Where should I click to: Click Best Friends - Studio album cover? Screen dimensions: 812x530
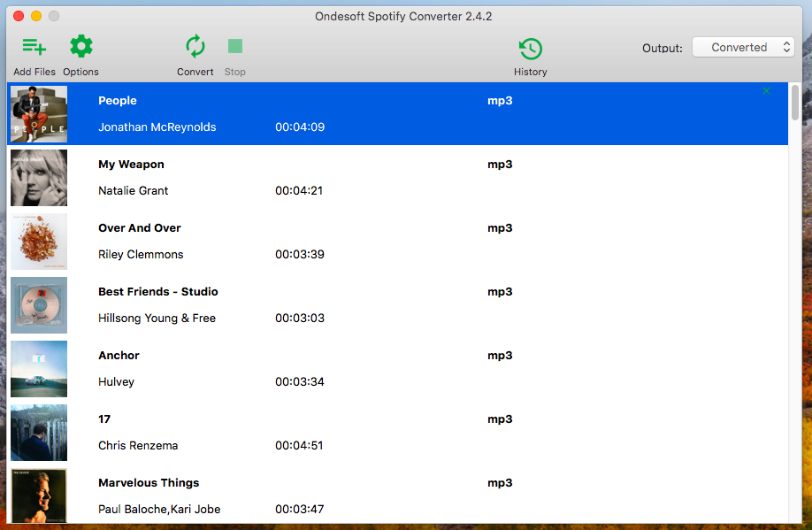pos(39,305)
